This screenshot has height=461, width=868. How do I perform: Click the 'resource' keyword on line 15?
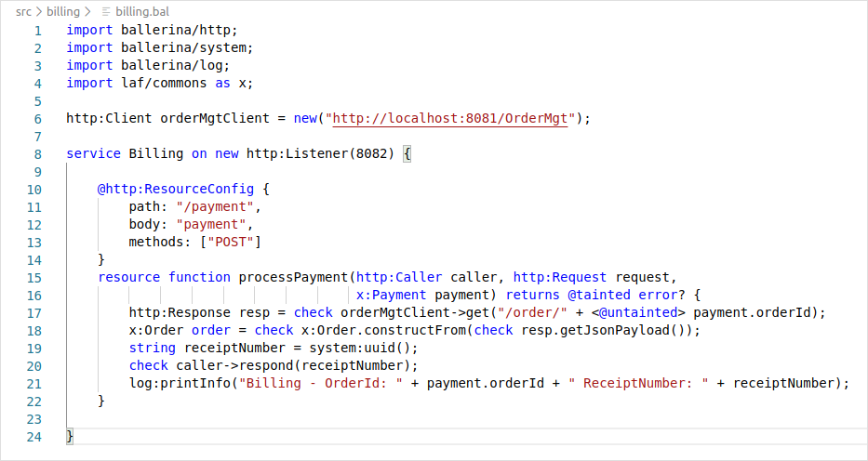click(129, 278)
